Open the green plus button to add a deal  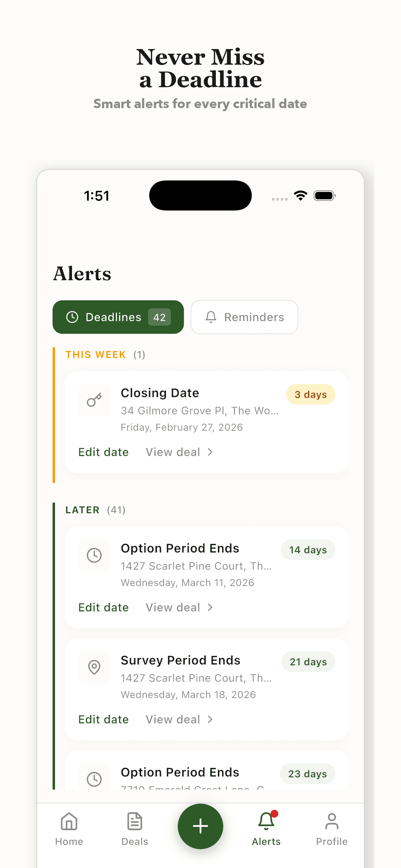click(x=200, y=826)
